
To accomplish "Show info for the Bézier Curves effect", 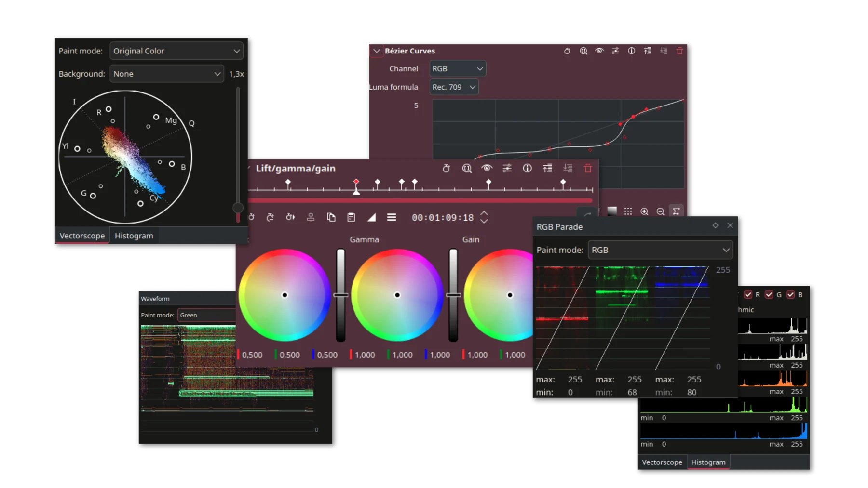I will pyautogui.click(x=631, y=51).
